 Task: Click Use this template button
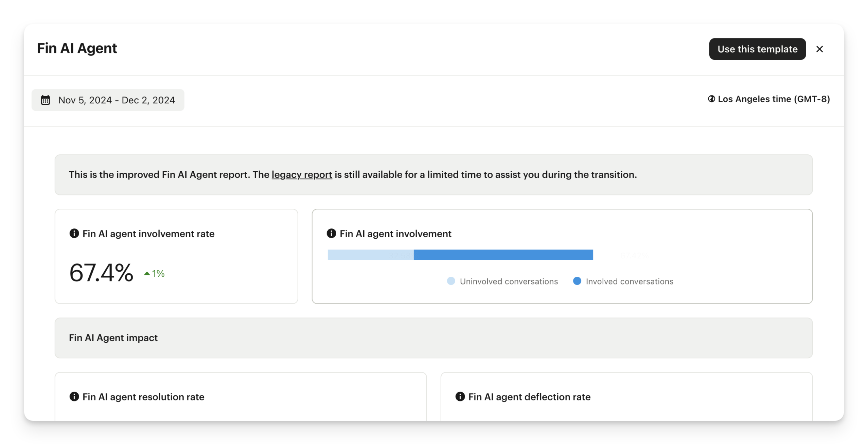[x=757, y=49]
